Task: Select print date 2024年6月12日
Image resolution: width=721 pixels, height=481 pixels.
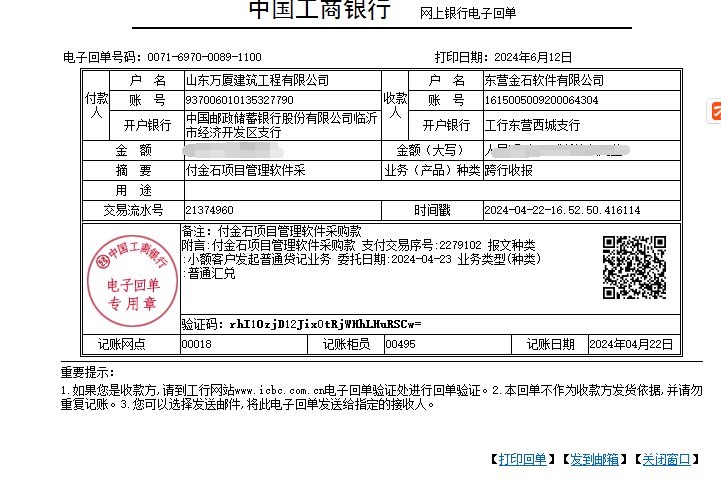Action: (x=533, y=57)
